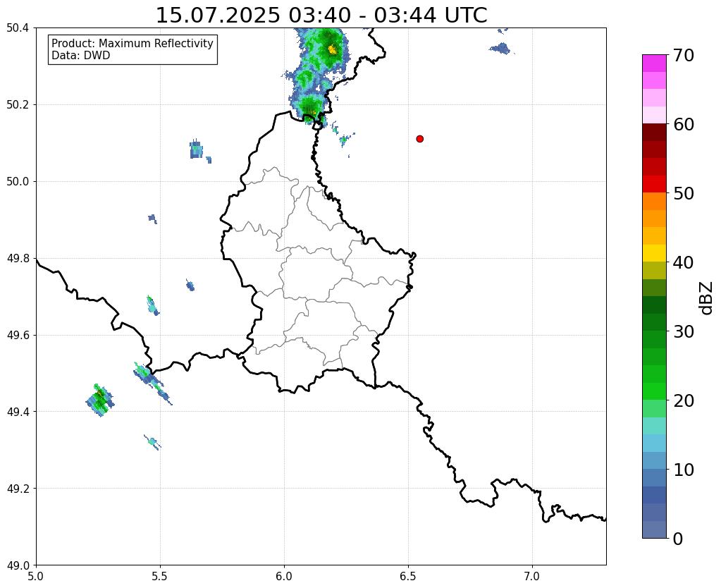Click colorbar tick label 30
The width and height of the screenshot is (721, 588).
pyautogui.click(x=684, y=331)
